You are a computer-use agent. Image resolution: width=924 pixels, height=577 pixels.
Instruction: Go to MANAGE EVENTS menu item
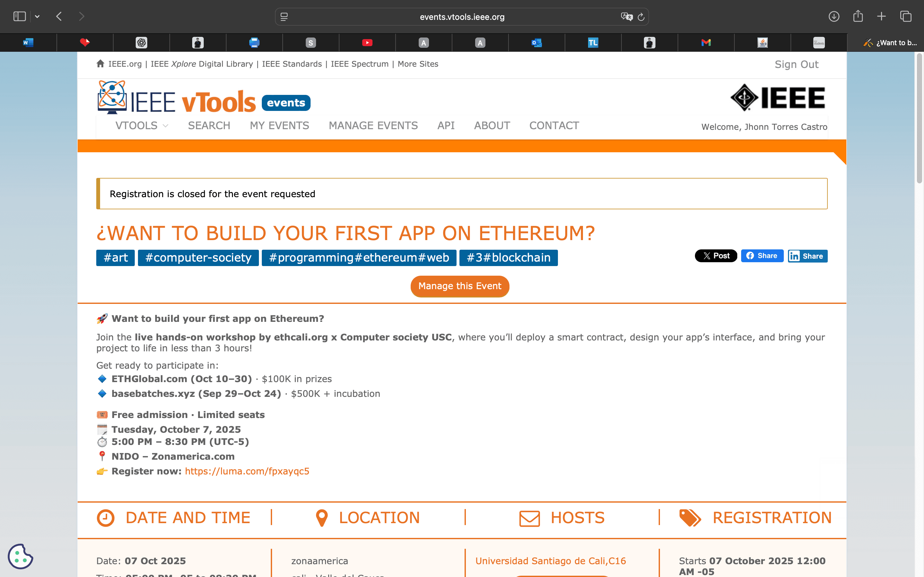[x=373, y=126]
